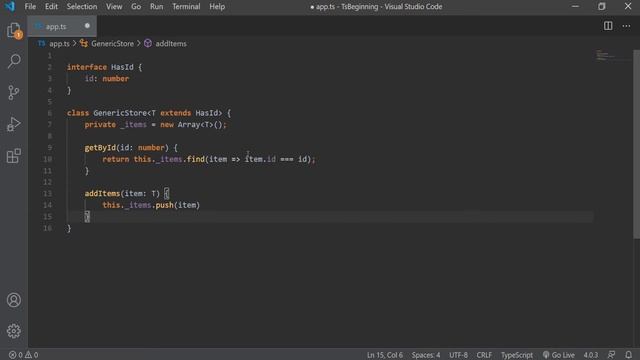The width and height of the screenshot is (640, 360).
Task: Click push call on line 14
Action: (x=164, y=205)
